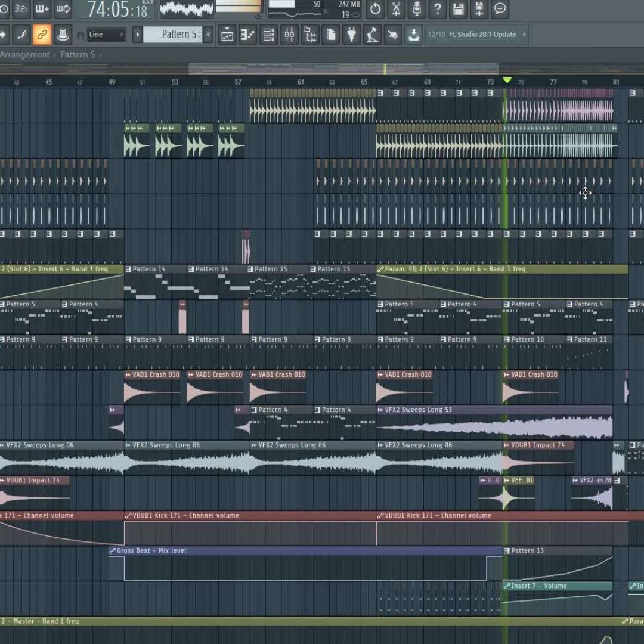This screenshot has height=644, width=644.
Task: Click the speech bubble icon in top toolbar
Action: tap(500, 8)
